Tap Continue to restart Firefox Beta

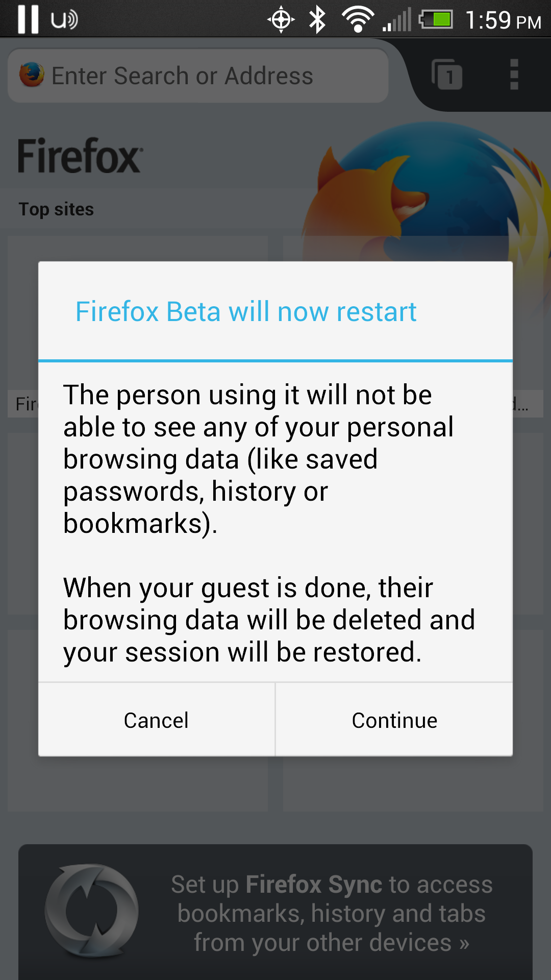coord(393,720)
